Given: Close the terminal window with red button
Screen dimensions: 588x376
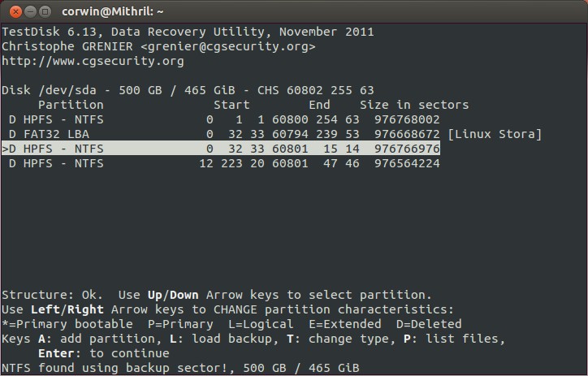Looking at the screenshot, I should tap(15, 12).
